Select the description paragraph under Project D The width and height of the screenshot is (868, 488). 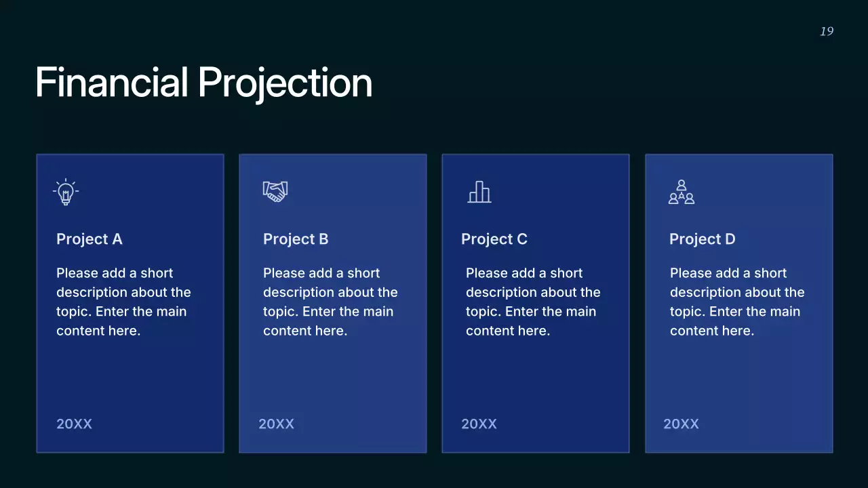[737, 302]
